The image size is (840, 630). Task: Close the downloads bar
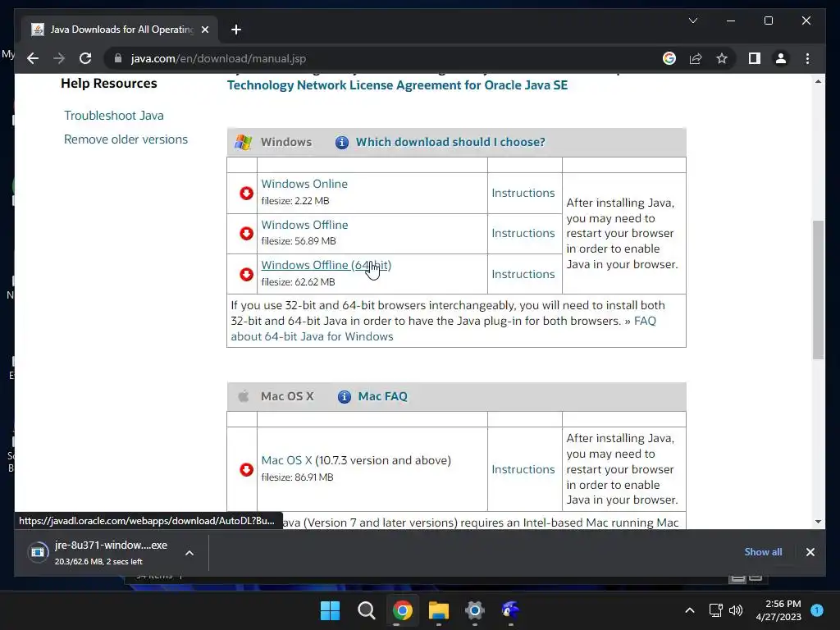coord(810,552)
